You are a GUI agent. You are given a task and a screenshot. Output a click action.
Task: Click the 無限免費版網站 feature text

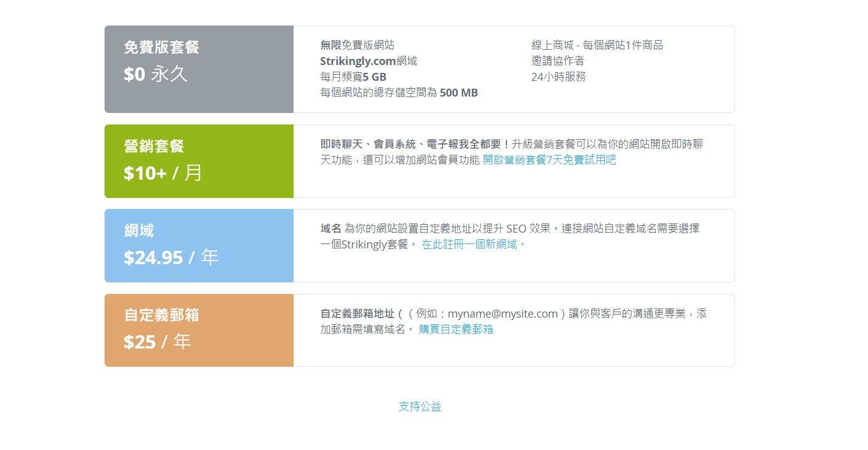click(x=357, y=46)
